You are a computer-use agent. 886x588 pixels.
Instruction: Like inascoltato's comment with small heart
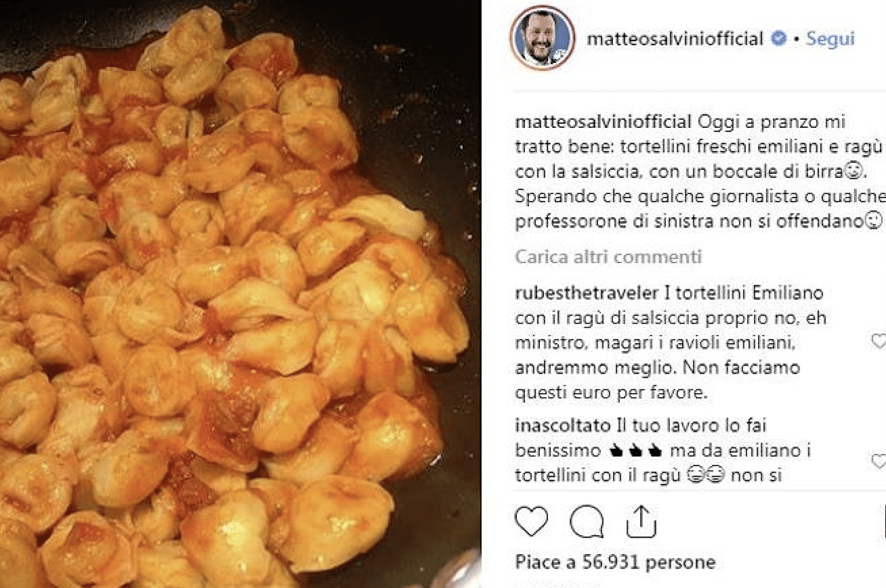(x=879, y=461)
